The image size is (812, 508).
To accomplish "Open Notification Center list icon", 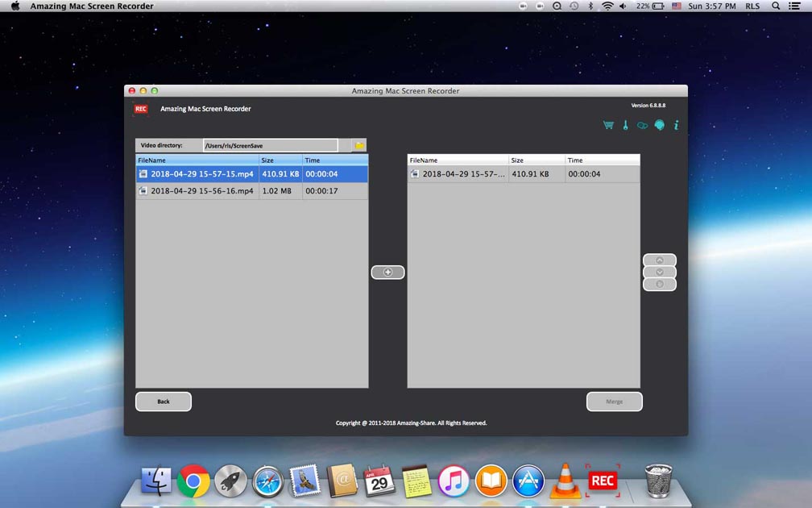I will point(794,6).
